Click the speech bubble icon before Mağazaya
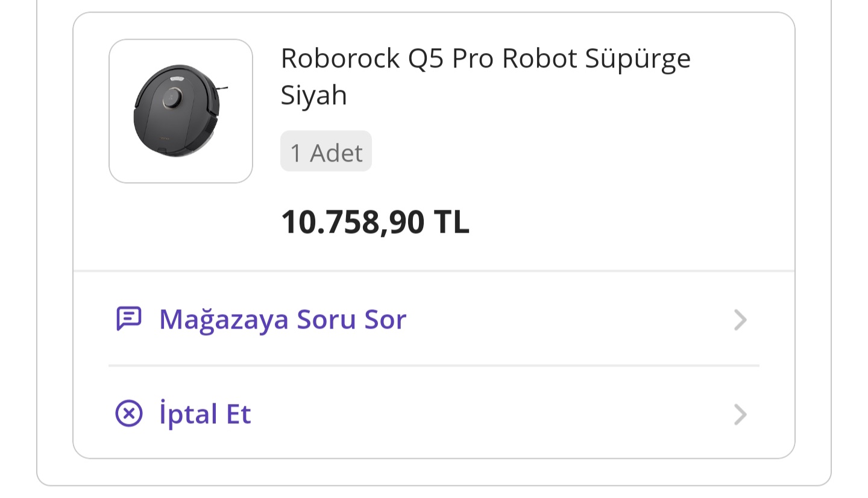The image size is (868, 498). click(x=128, y=319)
